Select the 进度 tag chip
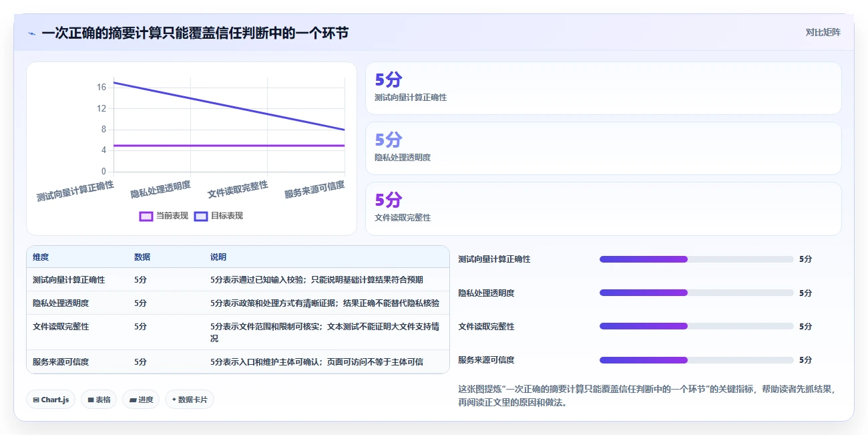This screenshot has width=868, height=435. pyautogui.click(x=141, y=400)
